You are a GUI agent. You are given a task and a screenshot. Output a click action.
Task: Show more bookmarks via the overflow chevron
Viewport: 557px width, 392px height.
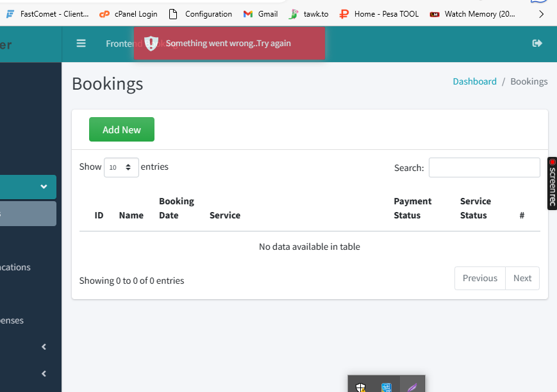pyautogui.click(x=542, y=14)
